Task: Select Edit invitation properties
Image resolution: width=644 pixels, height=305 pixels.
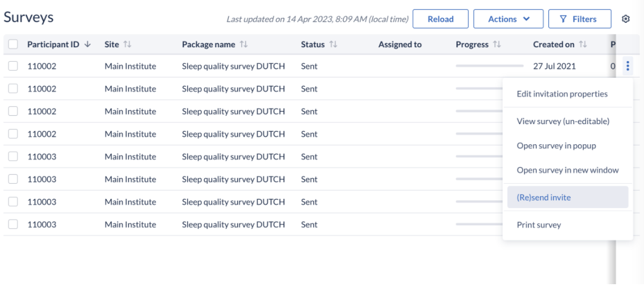Action: 562,94
